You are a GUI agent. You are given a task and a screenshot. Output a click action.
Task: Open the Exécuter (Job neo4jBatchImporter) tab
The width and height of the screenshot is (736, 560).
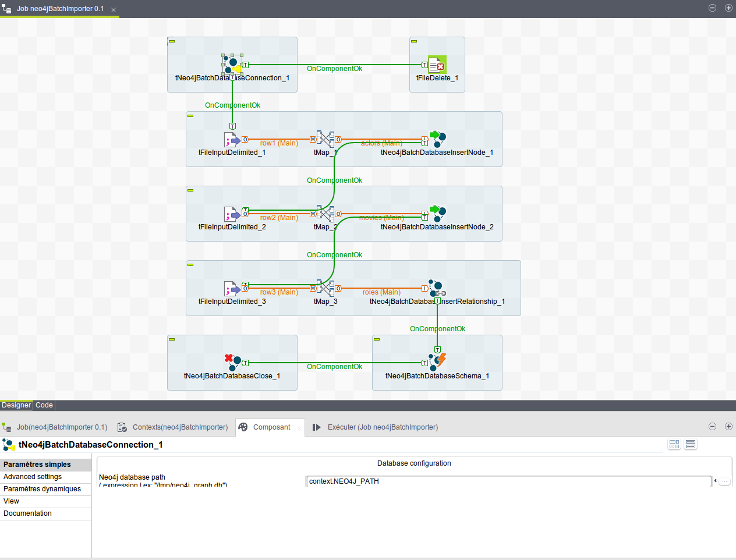[376, 427]
